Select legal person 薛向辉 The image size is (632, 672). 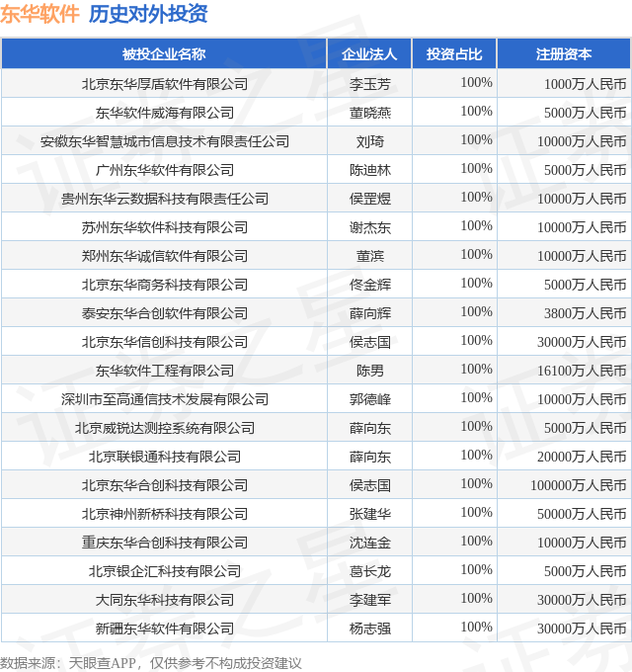coord(370,313)
